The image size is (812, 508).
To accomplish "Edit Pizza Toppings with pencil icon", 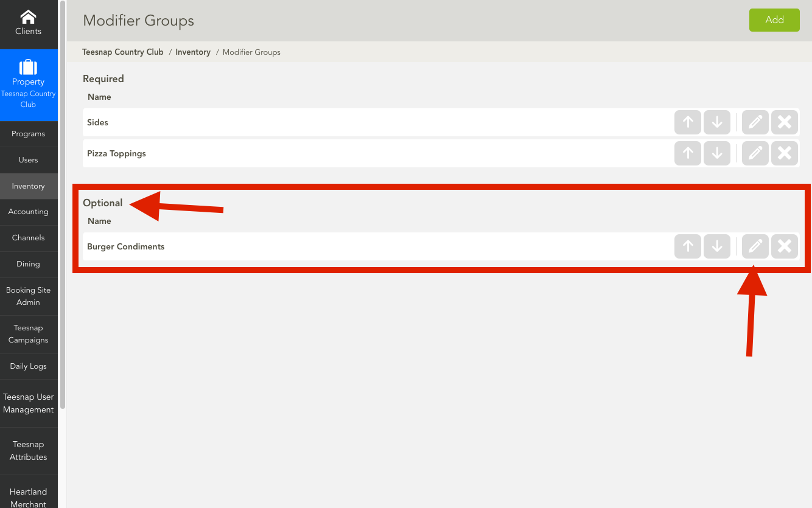I will [x=755, y=153].
